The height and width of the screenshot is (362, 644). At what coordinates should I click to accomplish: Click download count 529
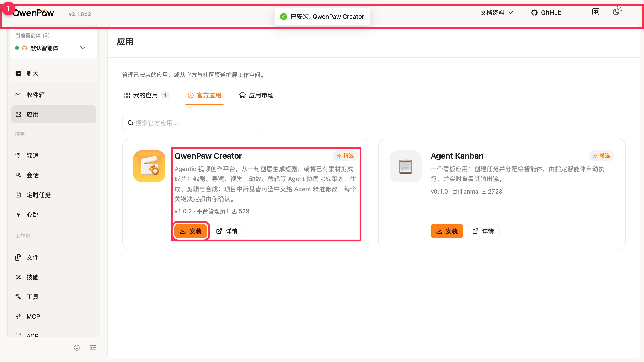[x=241, y=211]
